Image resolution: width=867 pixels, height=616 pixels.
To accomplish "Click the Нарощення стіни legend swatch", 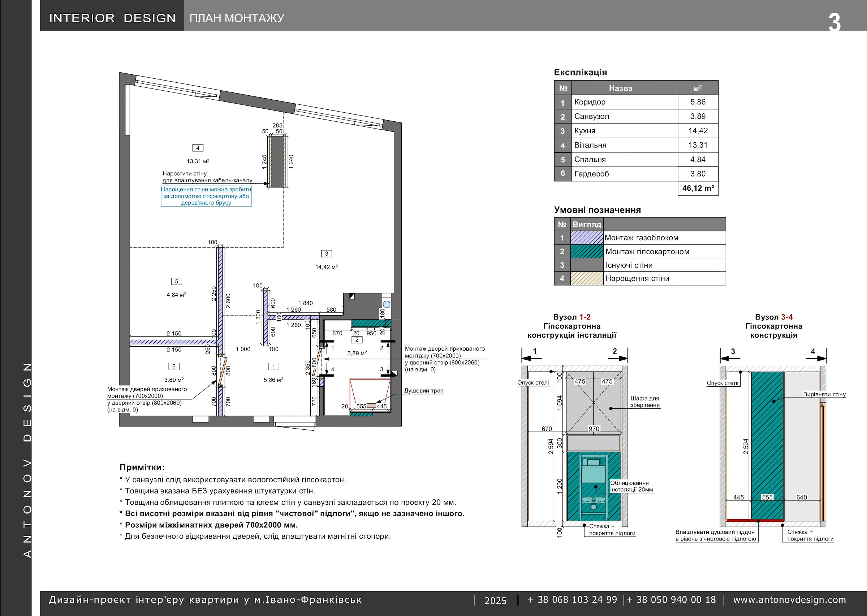I will (587, 278).
